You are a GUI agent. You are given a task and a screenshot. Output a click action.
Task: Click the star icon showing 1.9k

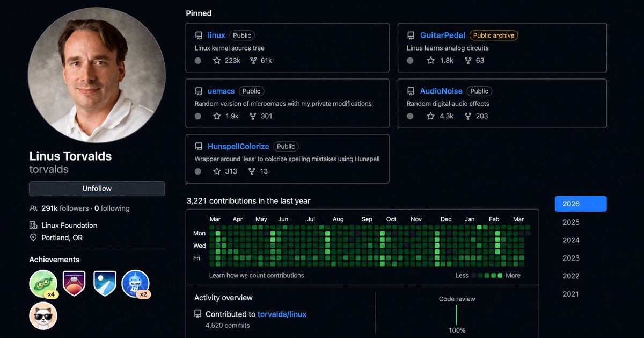[217, 116]
